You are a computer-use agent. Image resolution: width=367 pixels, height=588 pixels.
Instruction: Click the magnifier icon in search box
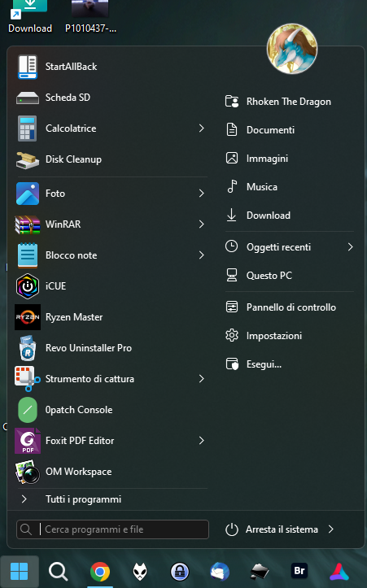26,529
